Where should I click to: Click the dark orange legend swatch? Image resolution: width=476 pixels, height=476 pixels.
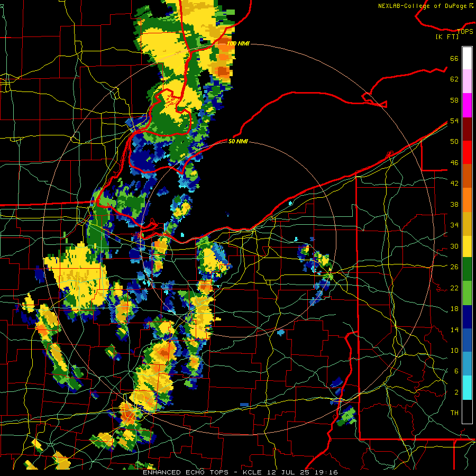pyautogui.click(x=467, y=176)
